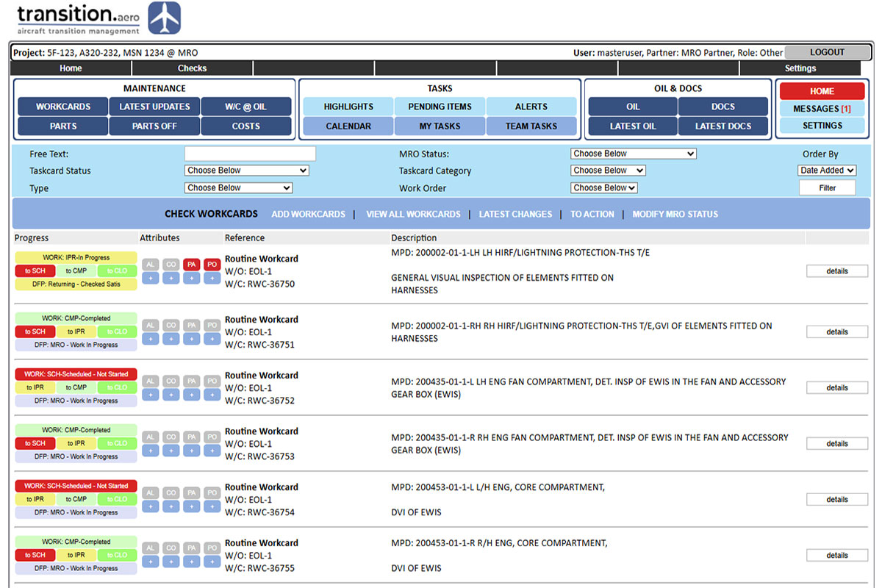Click the transition.aero logo text
The image size is (882, 588).
coord(78,19)
